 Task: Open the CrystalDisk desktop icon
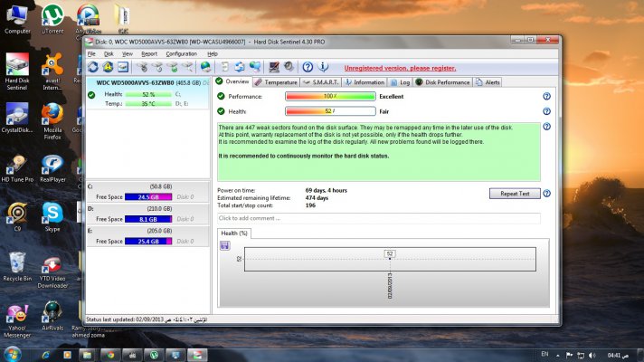[x=17, y=119]
